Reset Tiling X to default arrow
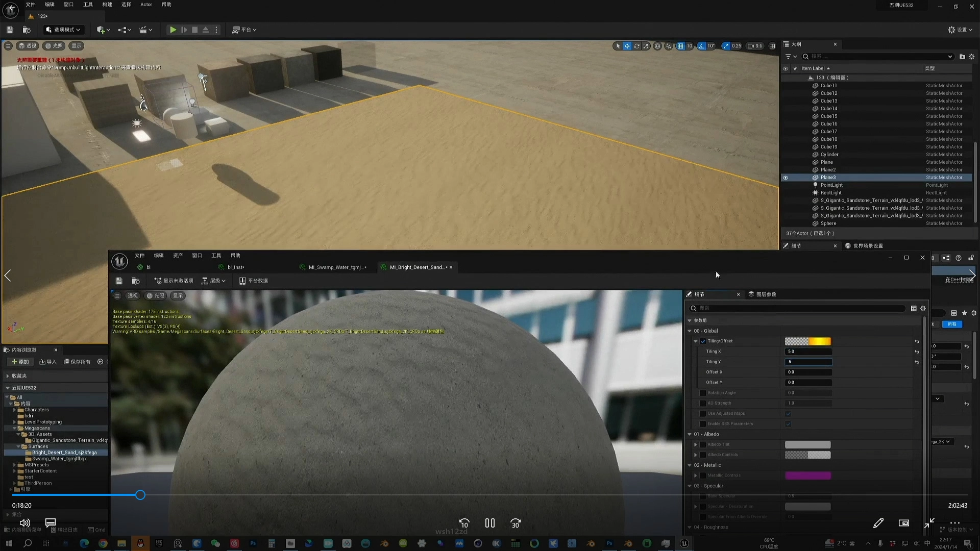Viewport: 980px width, 551px height. [917, 352]
